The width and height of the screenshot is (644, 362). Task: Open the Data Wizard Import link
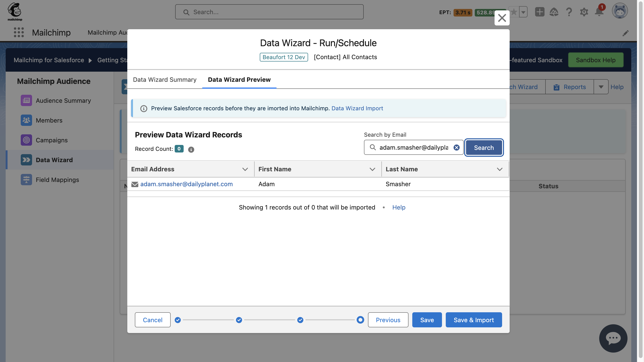pyautogui.click(x=357, y=108)
